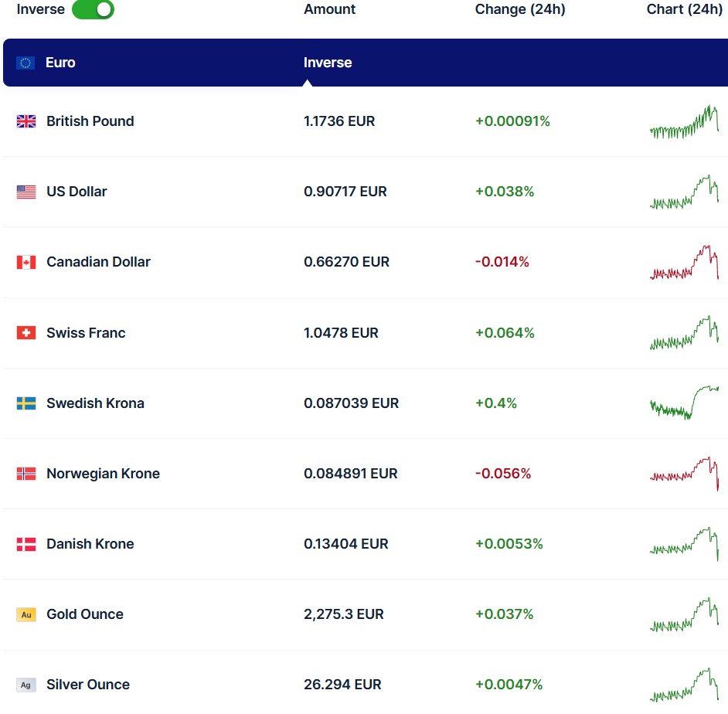Viewport: 728px width, 714px height.
Task: Open the Swedish Krona link
Action: (x=95, y=403)
